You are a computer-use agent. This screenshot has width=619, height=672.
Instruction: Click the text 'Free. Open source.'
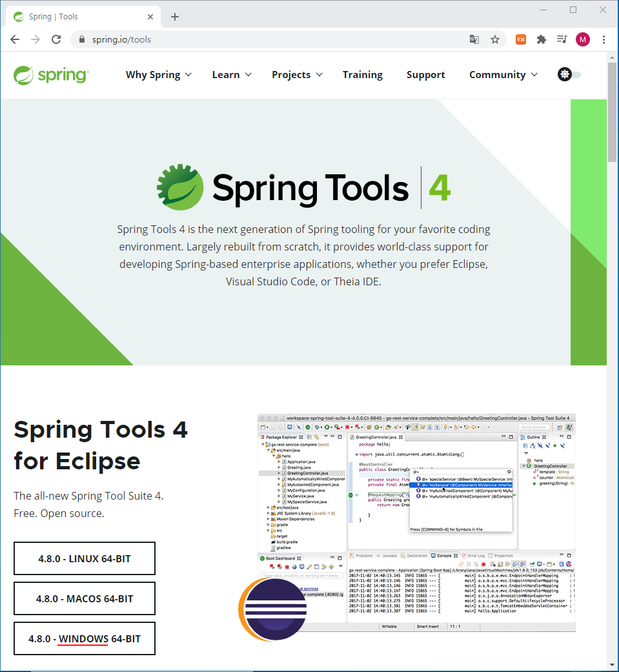pos(59,513)
